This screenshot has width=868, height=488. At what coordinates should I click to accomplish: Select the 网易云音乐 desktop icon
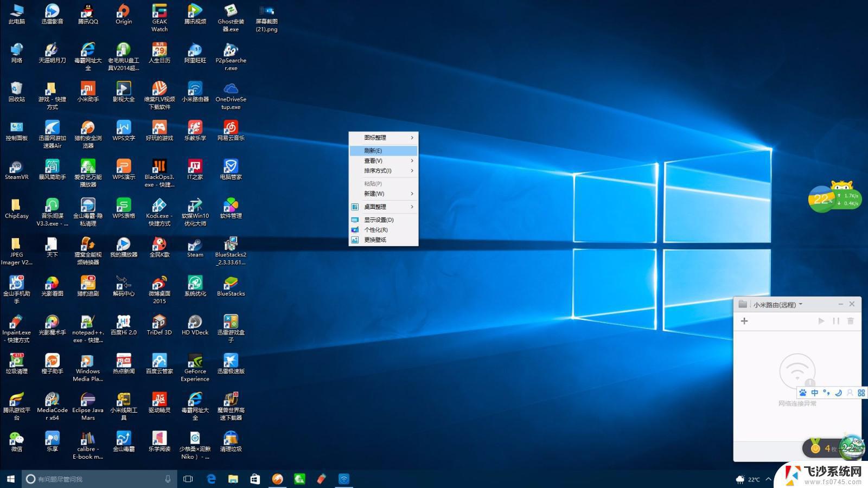click(231, 131)
